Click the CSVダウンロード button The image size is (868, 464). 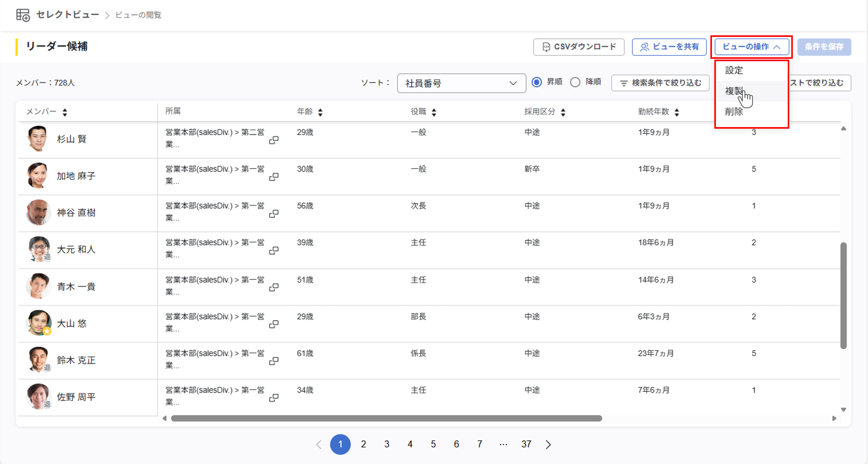click(579, 47)
